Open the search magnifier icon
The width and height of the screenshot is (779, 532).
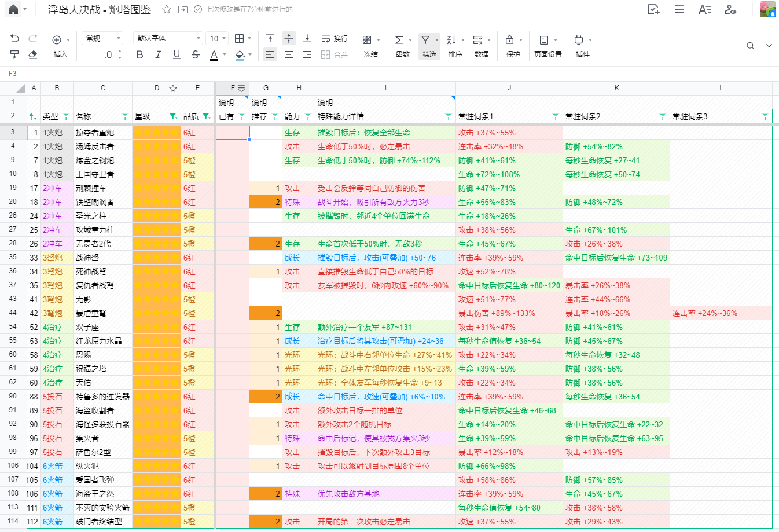pos(750,46)
